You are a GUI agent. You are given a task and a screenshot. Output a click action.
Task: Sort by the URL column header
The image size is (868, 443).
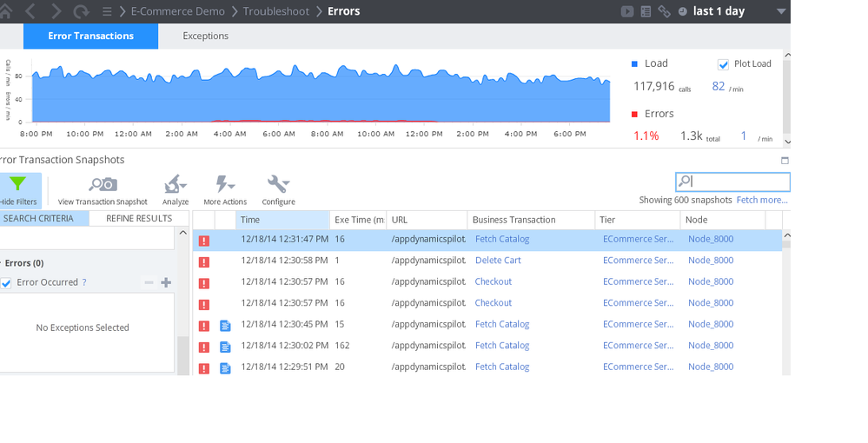pyautogui.click(x=427, y=220)
